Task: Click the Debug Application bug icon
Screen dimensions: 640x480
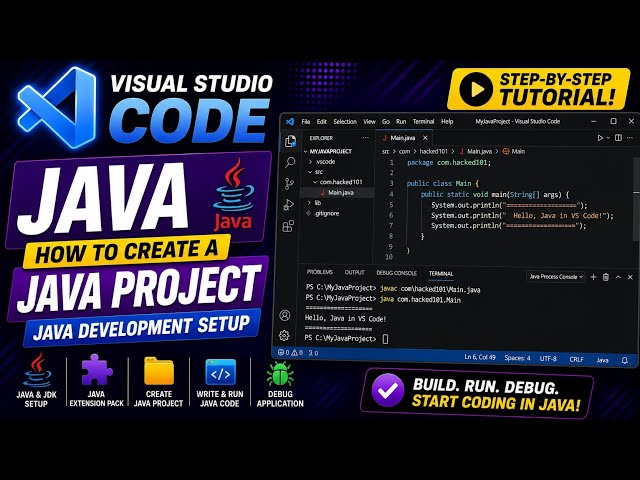Action: [280, 374]
